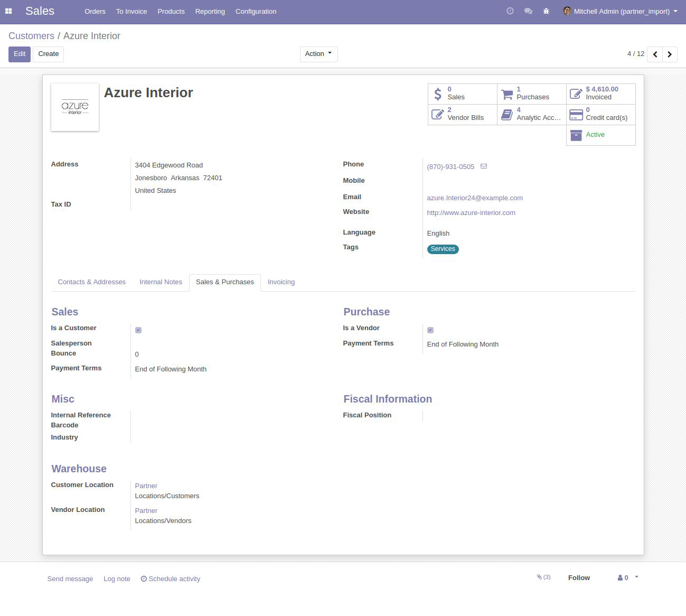Select the Sales & Purchases tab
Image resolution: width=686 pixels, height=616 pixels.
tap(225, 282)
